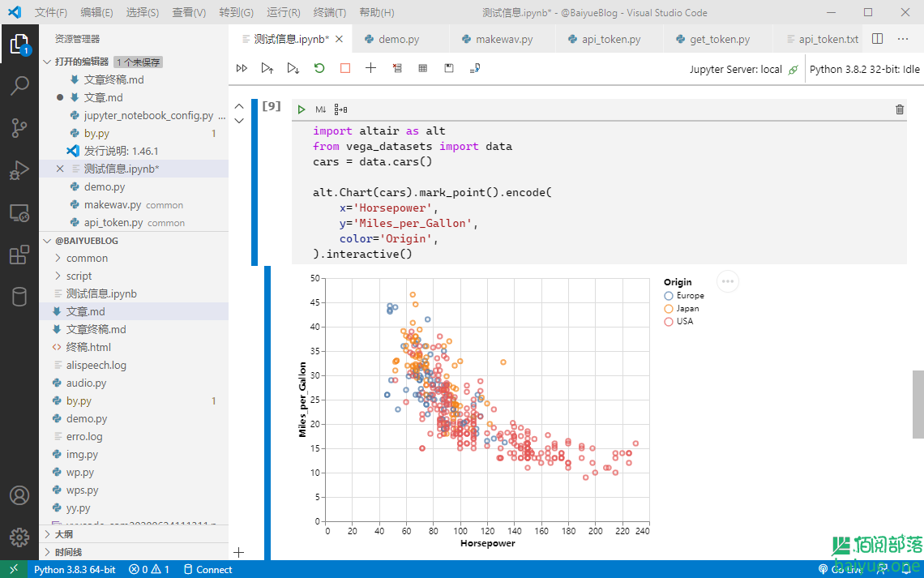Image resolution: width=924 pixels, height=578 pixels.
Task: Convert the cell to Markdown
Action: pyautogui.click(x=320, y=109)
